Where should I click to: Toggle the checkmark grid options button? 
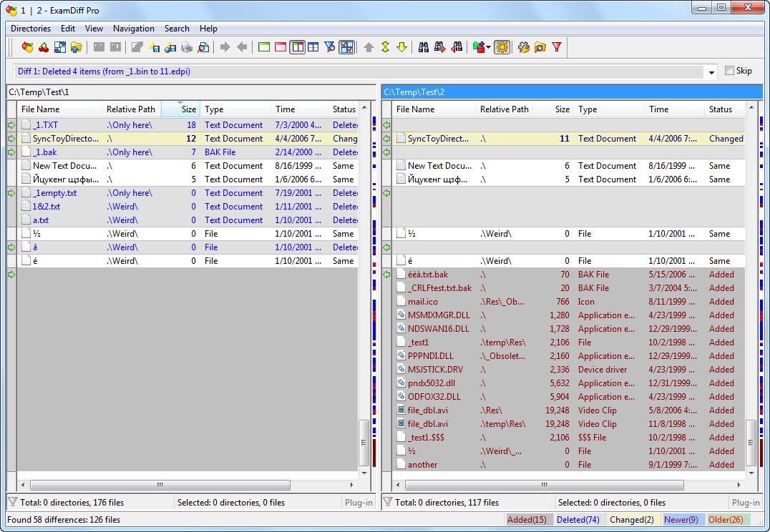click(346, 47)
